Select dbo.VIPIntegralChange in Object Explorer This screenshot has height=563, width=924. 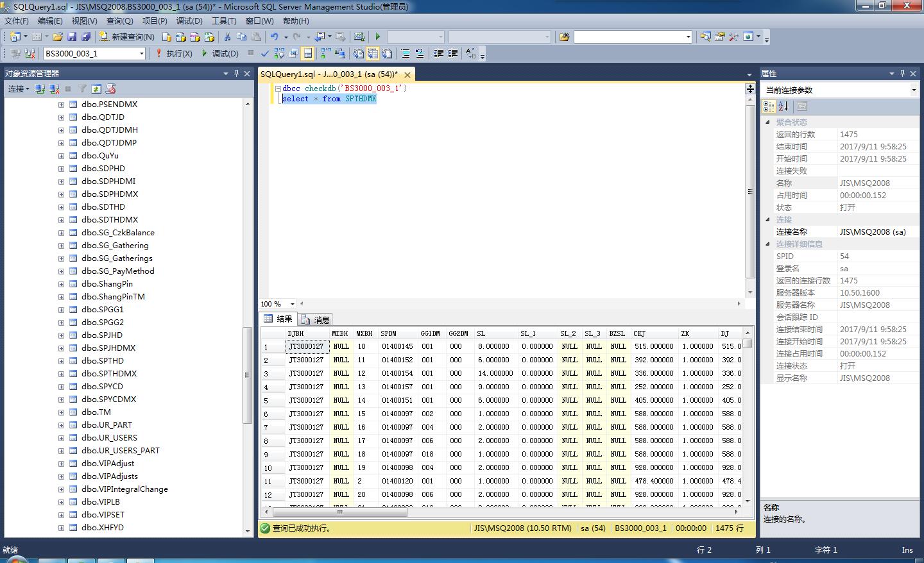click(124, 489)
